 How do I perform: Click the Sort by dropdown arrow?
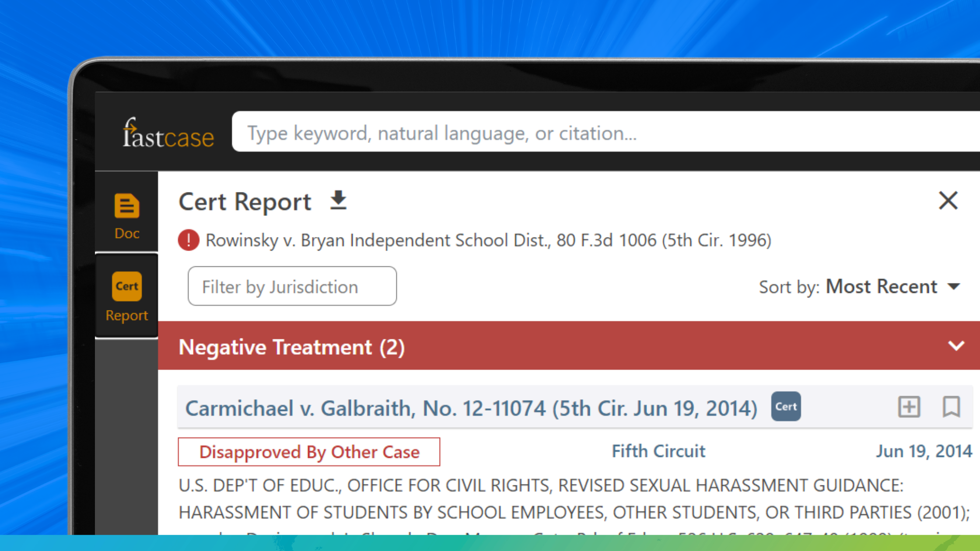tap(954, 287)
